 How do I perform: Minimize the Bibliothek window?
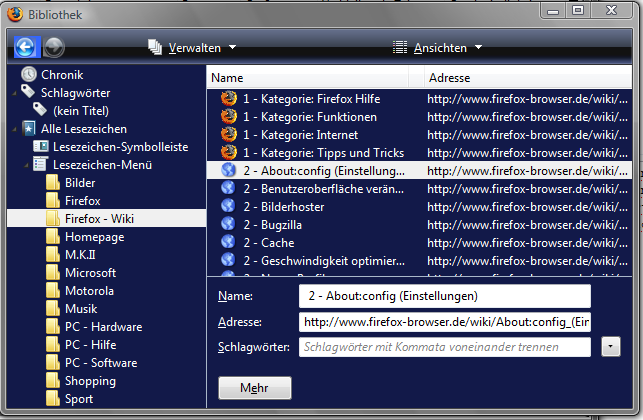tap(553, 11)
